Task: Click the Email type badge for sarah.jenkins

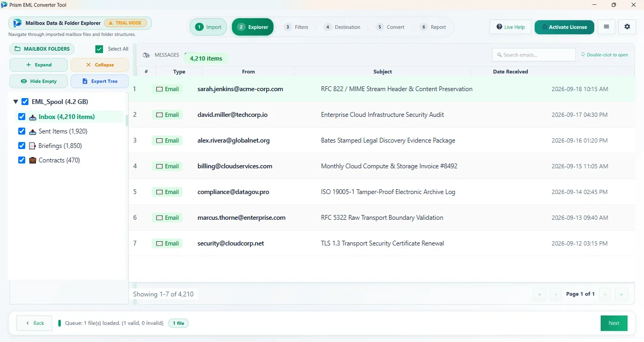Action: tap(167, 89)
